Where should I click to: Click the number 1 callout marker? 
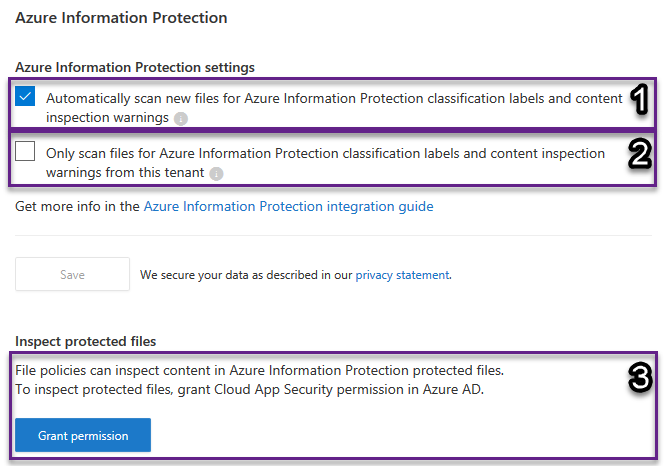point(640,100)
